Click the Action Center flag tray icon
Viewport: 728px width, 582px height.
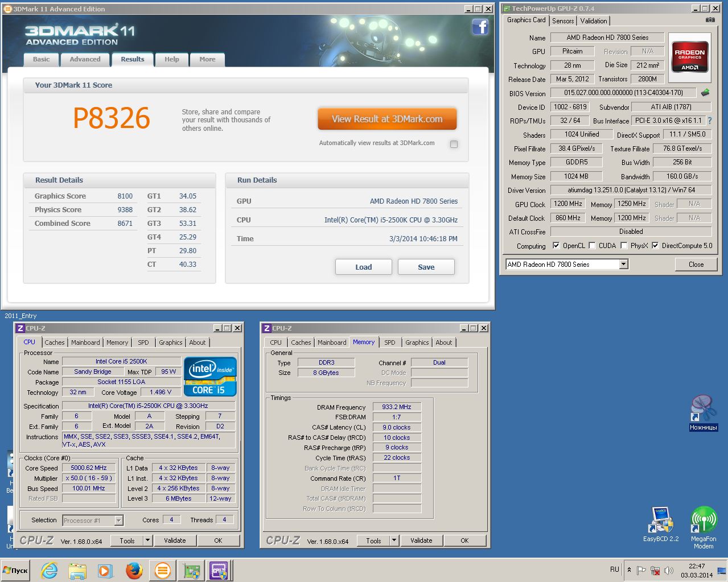tap(641, 570)
